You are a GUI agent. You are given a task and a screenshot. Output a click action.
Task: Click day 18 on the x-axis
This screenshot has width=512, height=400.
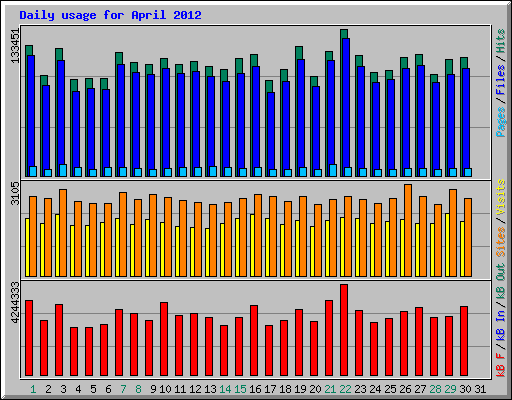pyautogui.click(x=285, y=389)
